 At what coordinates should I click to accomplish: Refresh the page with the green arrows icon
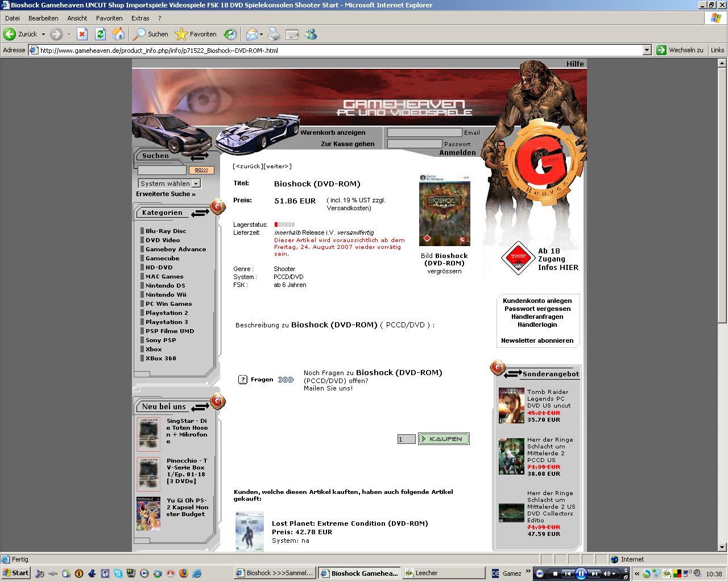pyautogui.click(x=100, y=34)
